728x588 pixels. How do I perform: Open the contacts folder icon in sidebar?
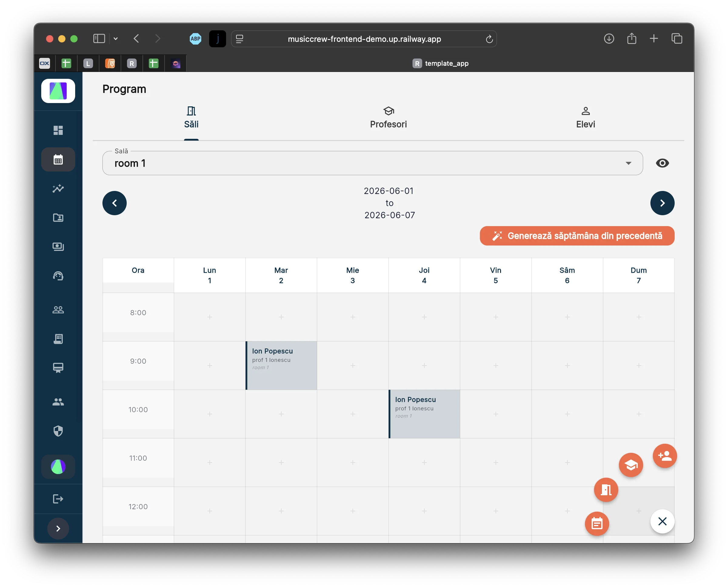[x=58, y=217]
